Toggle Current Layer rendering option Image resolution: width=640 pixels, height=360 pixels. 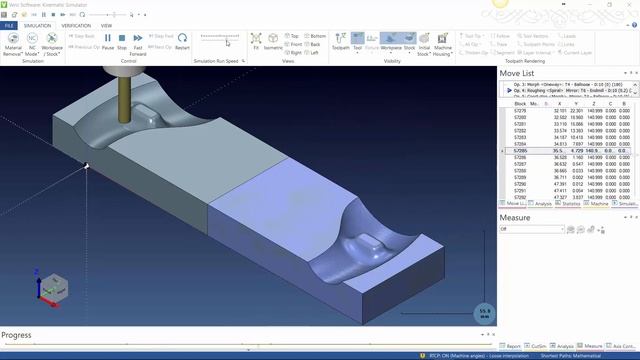point(575,53)
